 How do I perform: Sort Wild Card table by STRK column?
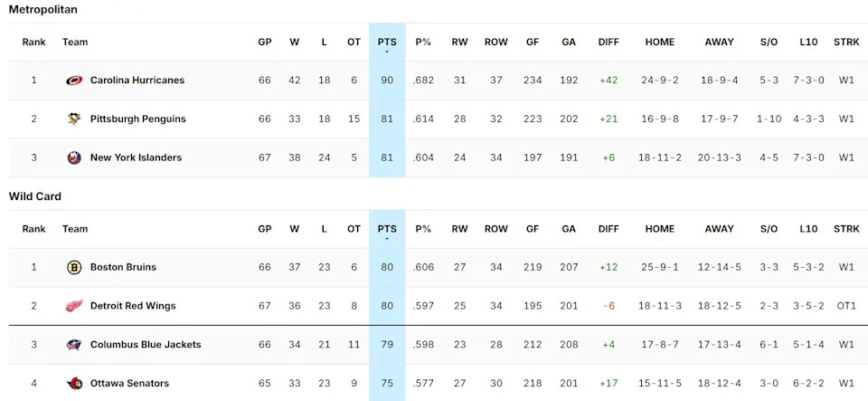point(846,229)
